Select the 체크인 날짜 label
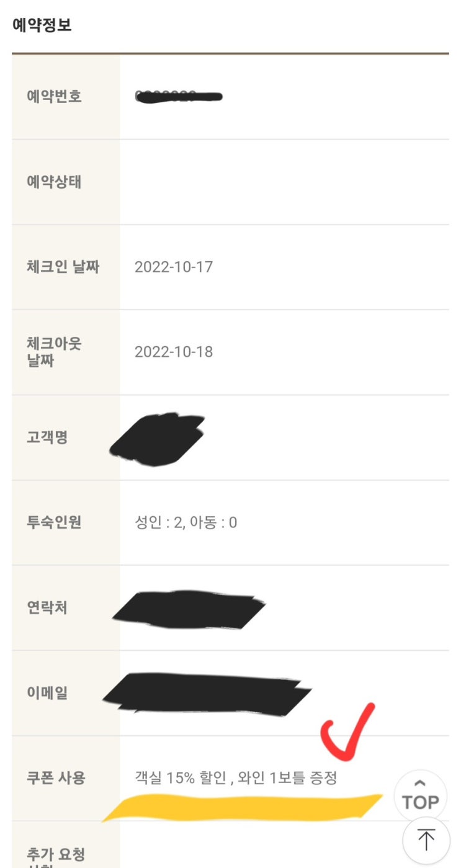Image resolution: width=461 pixels, height=868 pixels. click(x=63, y=267)
